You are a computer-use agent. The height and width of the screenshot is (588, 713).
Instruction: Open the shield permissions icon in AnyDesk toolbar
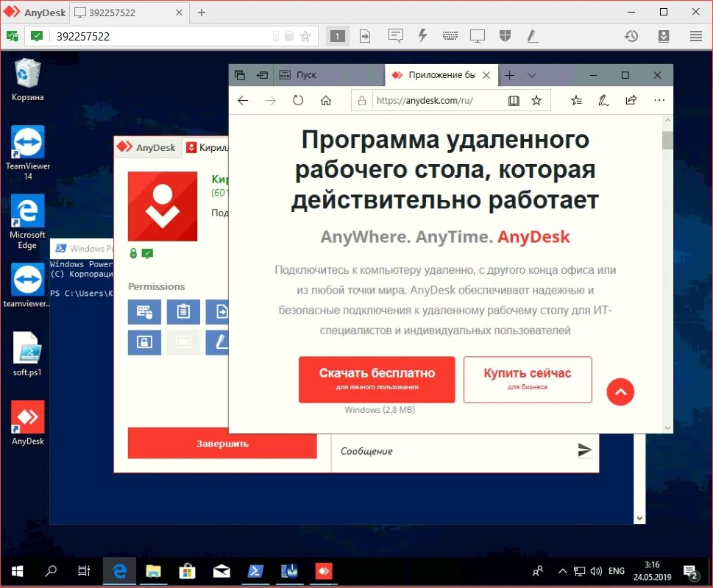[506, 35]
